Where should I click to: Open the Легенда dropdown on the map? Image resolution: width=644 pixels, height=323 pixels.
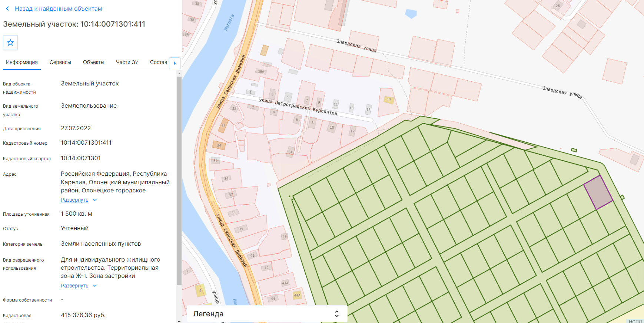tap(267, 314)
